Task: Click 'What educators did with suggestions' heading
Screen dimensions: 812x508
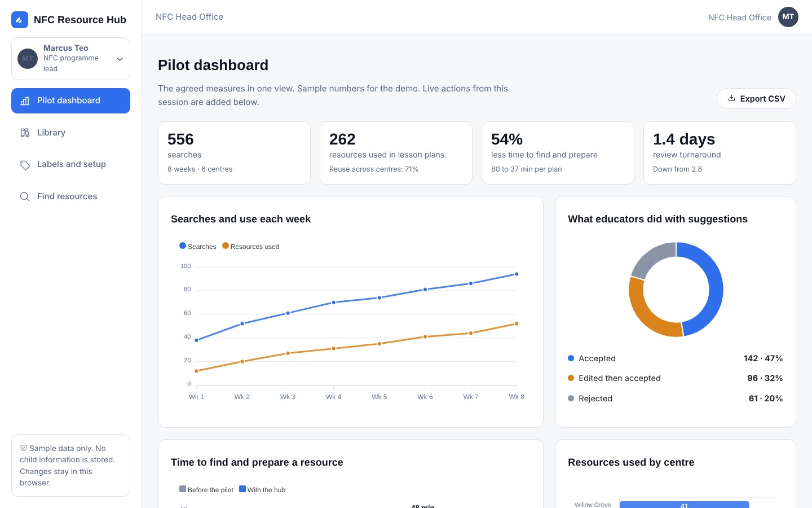Action: [657, 219]
